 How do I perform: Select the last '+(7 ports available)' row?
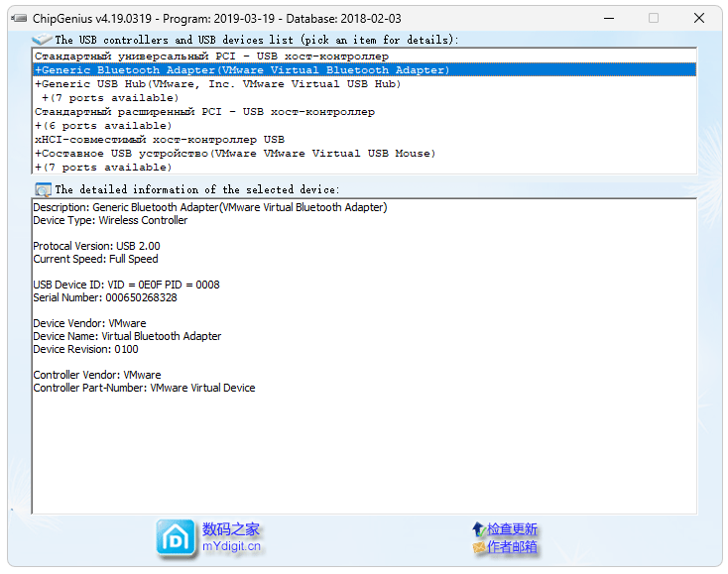point(364,168)
